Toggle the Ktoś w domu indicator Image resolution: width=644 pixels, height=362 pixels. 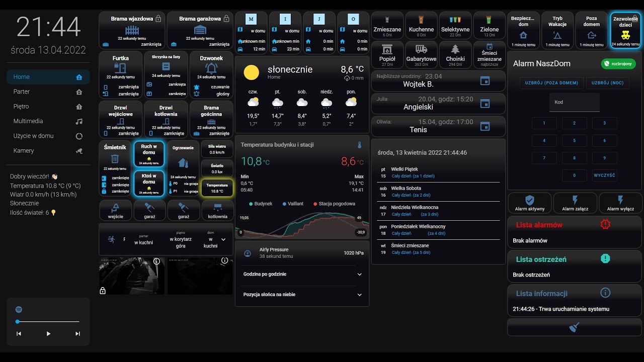pyautogui.click(x=149, y=184)
